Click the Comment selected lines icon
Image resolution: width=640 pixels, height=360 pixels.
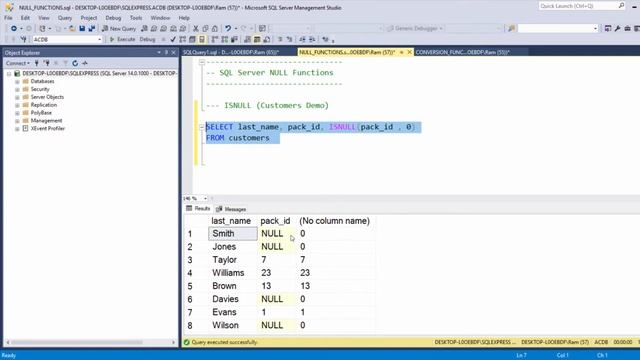(280, 40)
